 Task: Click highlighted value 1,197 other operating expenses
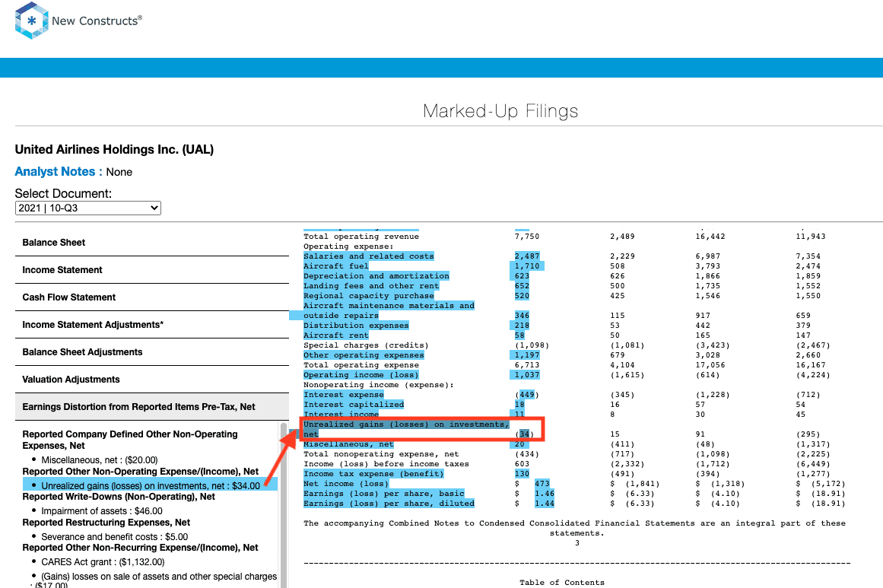(527, 355)
